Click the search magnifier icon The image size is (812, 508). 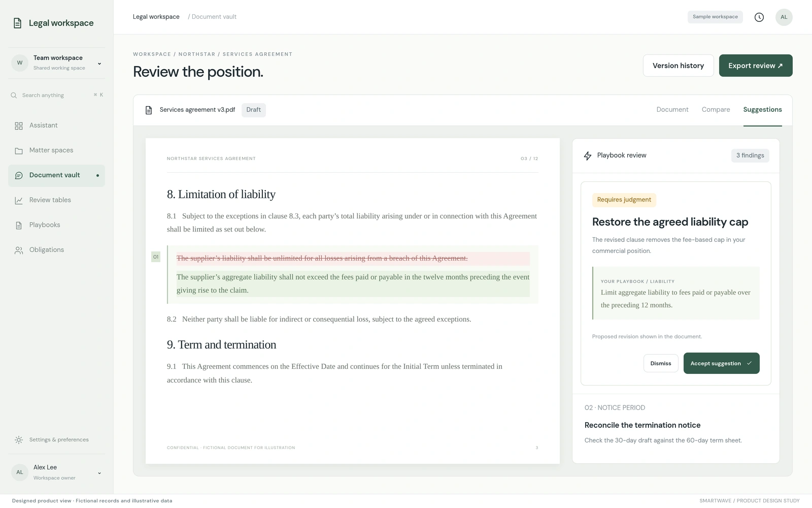coord(14,95)
